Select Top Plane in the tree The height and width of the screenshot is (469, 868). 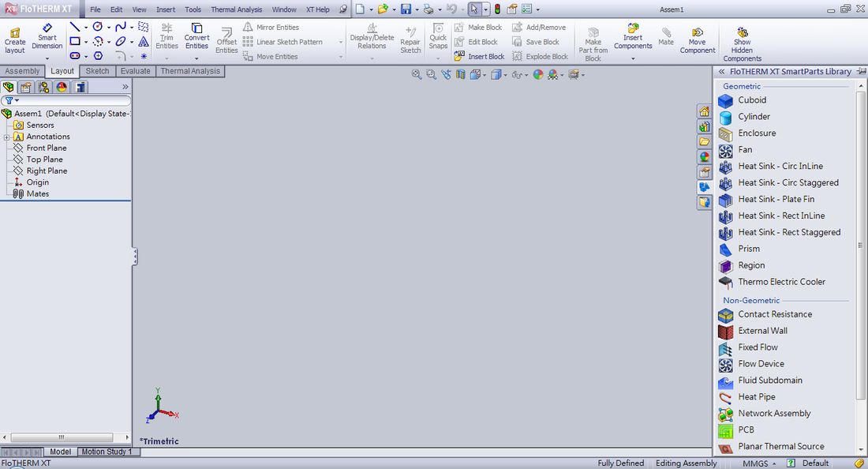[x=38, y=159]
